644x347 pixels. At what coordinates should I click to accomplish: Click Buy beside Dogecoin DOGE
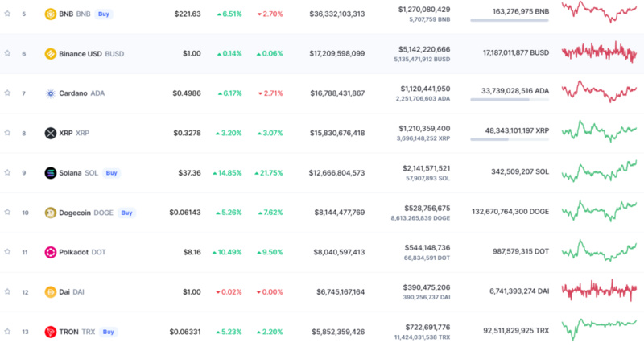coord(126,213)
